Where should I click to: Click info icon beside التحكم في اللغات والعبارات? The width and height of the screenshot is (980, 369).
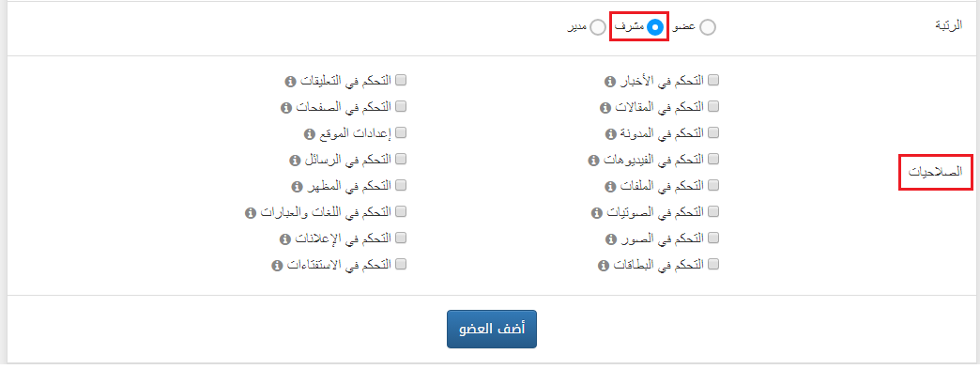coord(250,212)
